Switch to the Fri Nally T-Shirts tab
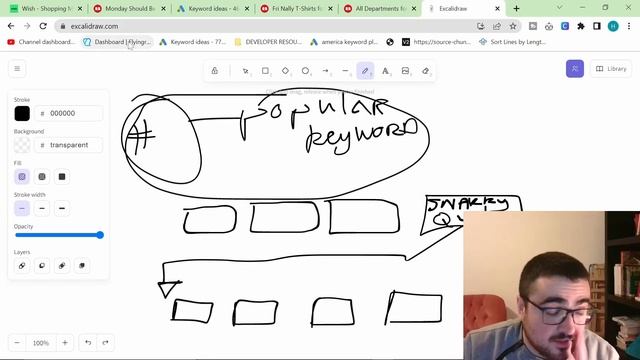Viewport: 640px width, 360px height. coord(297,9)
